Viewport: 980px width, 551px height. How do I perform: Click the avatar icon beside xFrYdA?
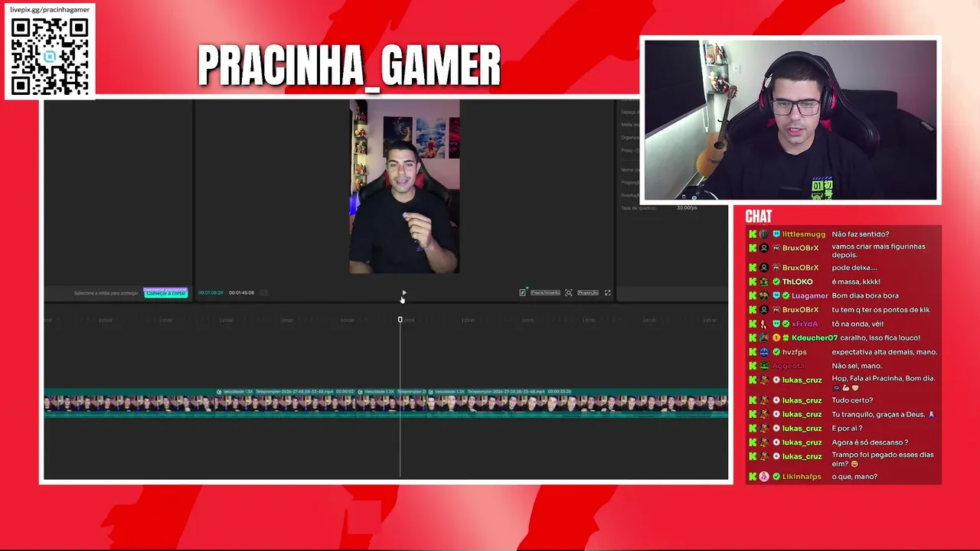coord(764,324)
